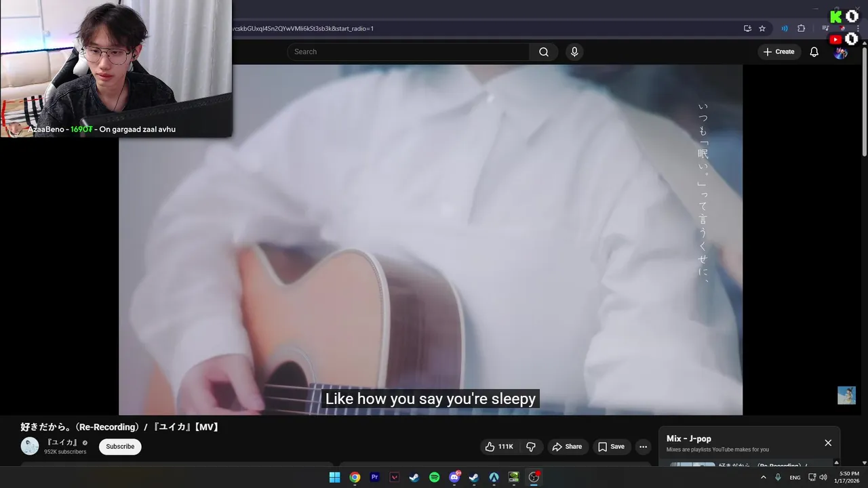Viewport: 868px width, 488px height.
Task: Click the video player showing the guitar
Action: tap(431, 240)
